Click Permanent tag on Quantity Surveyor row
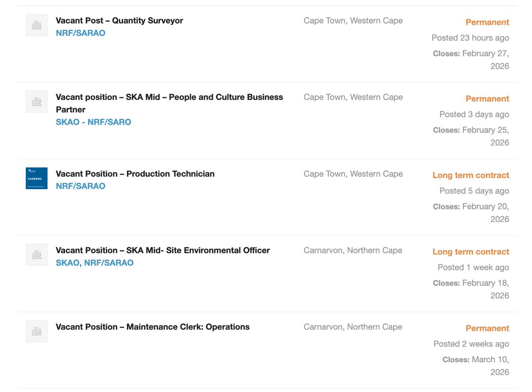This screenshot has width=532, height=392. pyautogui.click(x=487, y=22)
